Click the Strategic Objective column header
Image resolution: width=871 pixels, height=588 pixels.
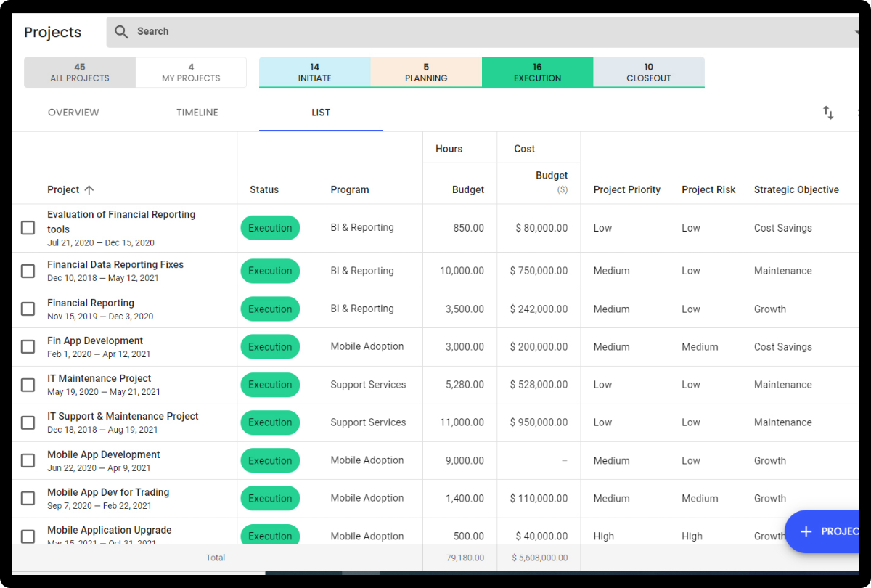click(796, 189)
